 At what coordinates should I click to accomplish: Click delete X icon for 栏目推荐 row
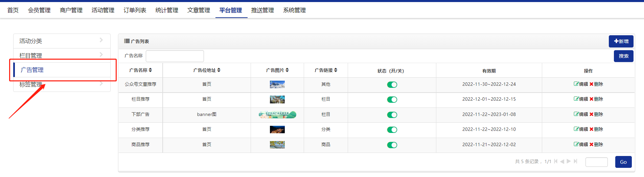click(x=591, y=99)
